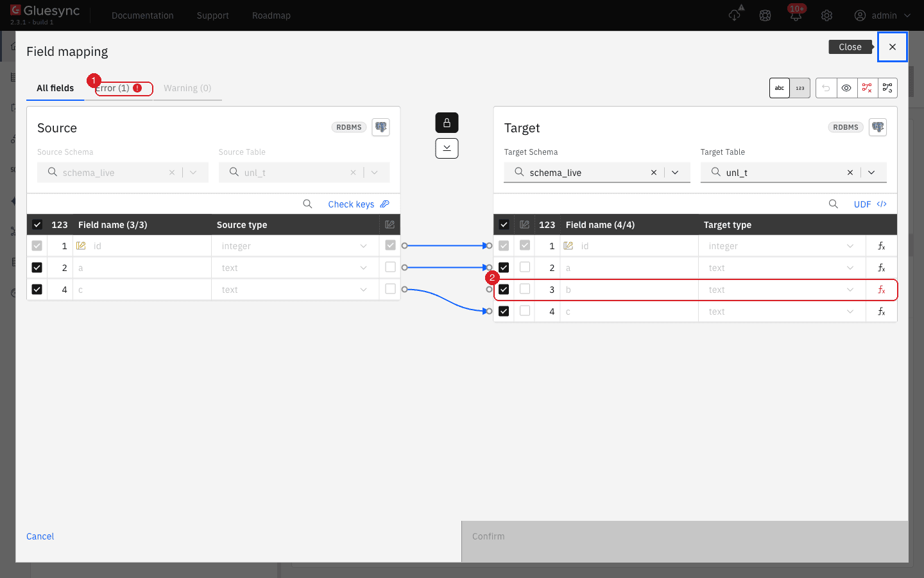Uncheck target field b selection checkbox
Viewport: 924px width, 578px height.
click(504, 290)
